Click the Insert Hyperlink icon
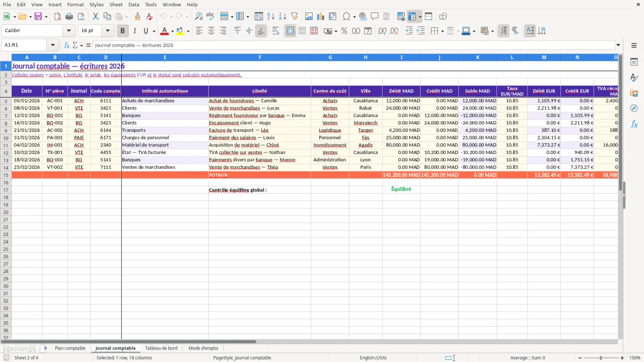Screen dimensions: 644x362 [363, 17]
